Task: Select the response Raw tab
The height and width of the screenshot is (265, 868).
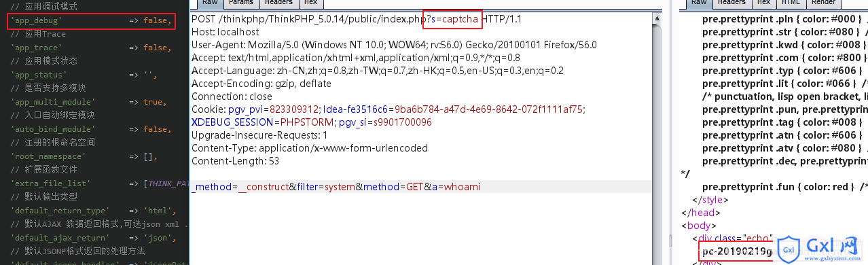Action: tap(699, 3)
